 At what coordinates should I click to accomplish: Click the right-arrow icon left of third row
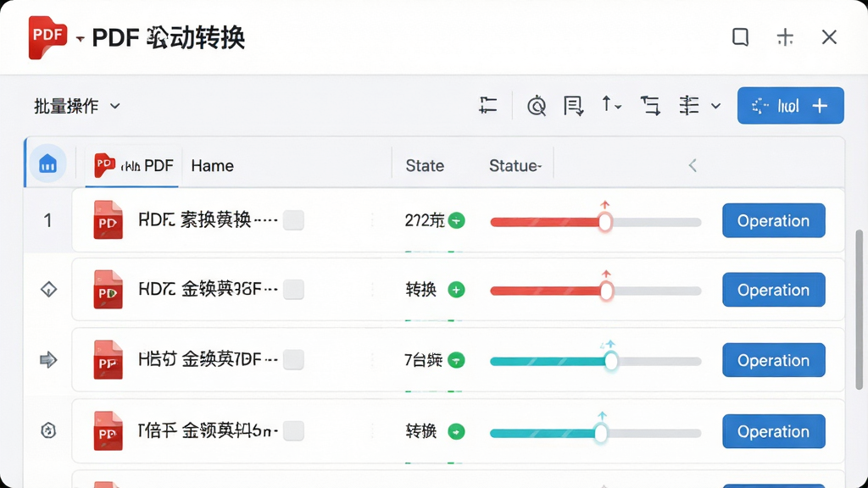48,359
